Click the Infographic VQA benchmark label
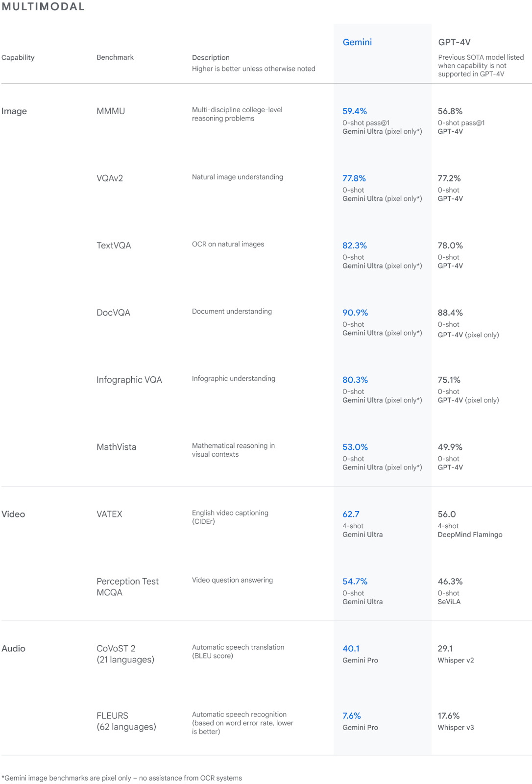532x784 pixels. coord(129,380)
